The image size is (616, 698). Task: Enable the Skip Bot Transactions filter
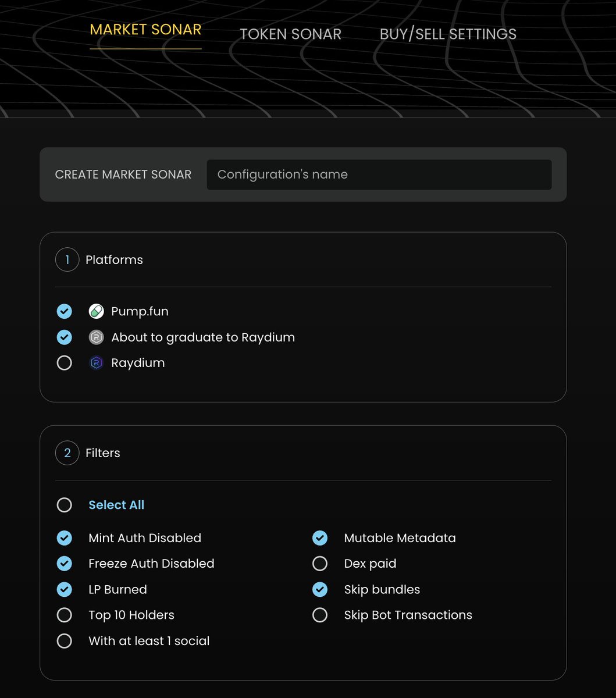(320, 615)
